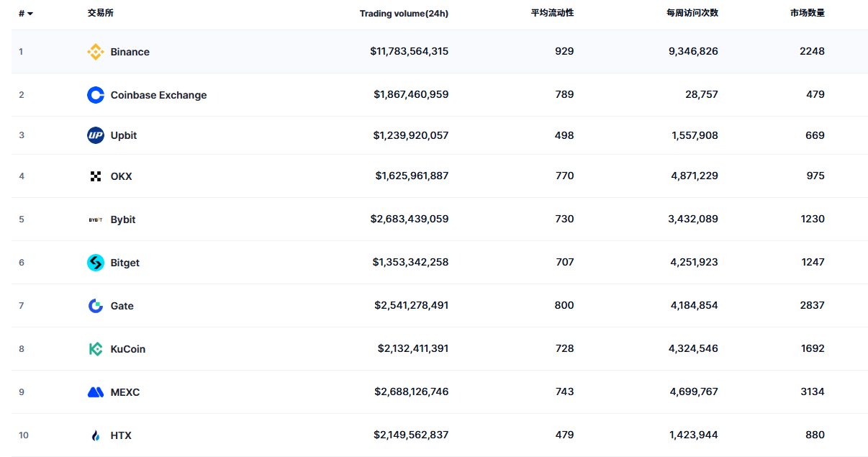Select Binance's trading volume value
The image size is (868, 457).
pos(410,51)
